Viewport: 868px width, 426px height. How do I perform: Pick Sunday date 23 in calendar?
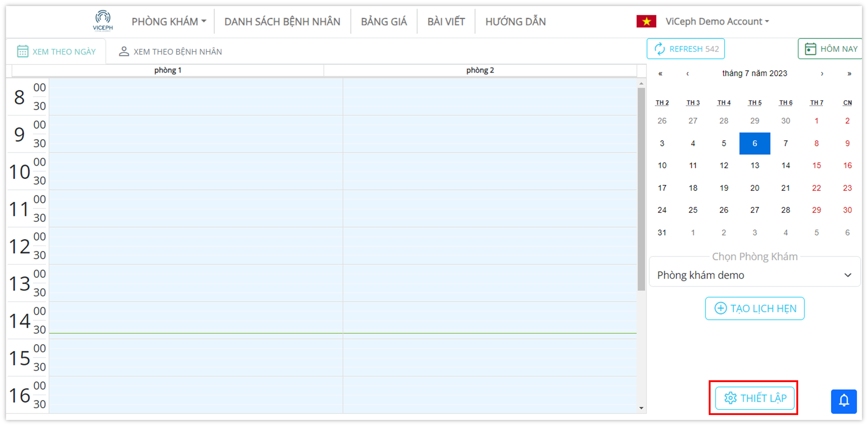click(x=847, y=188)
